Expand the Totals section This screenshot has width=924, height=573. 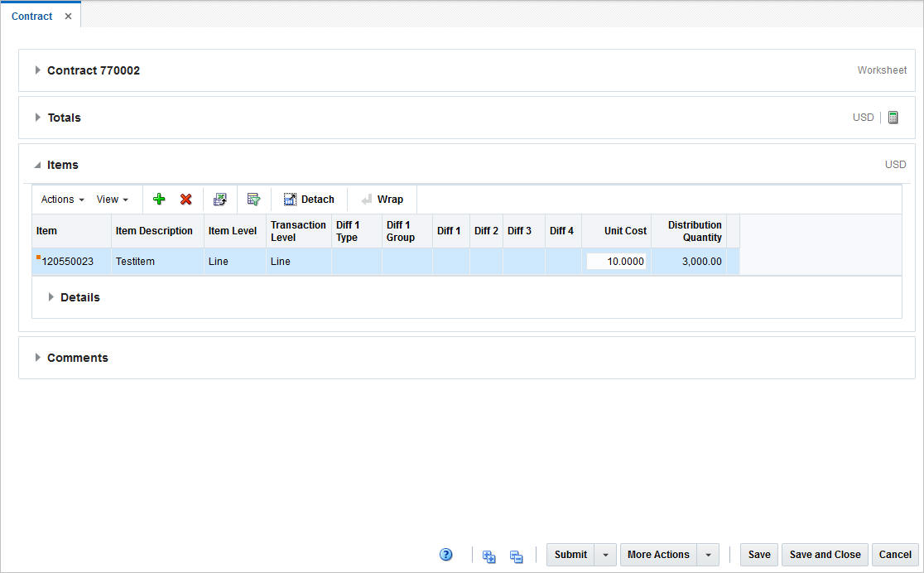coord(38,118)
